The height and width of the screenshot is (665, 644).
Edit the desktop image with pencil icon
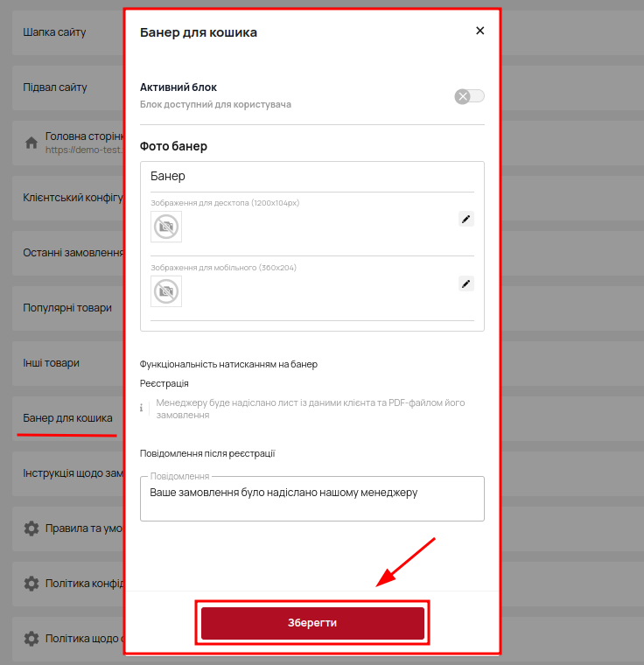pyautogui.click(x=465, y=219)
